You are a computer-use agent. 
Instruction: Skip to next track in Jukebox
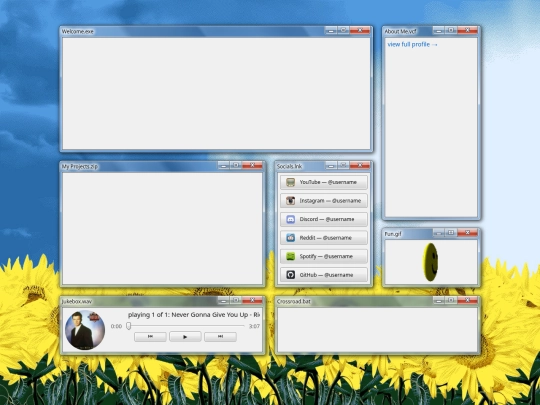220,337
